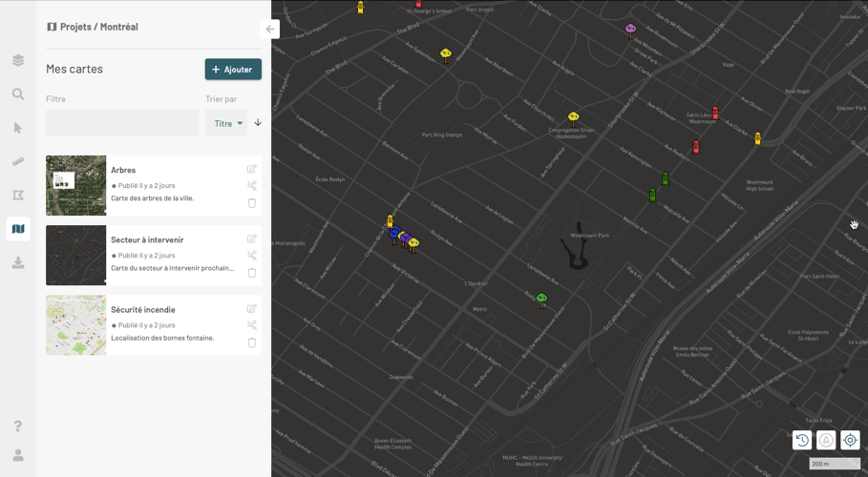The image size is (868, 477).
Task: Open the search tool in sidebar
Action: [18, 94]
